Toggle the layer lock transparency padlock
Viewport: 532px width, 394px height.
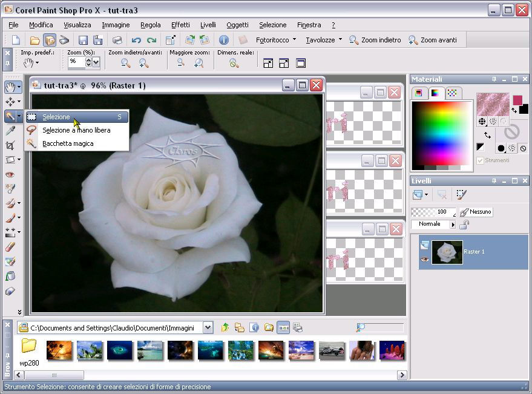pos(464,225)
